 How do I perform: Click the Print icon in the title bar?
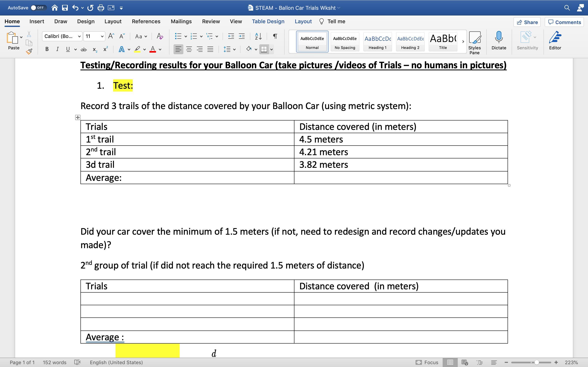(101, 8)
